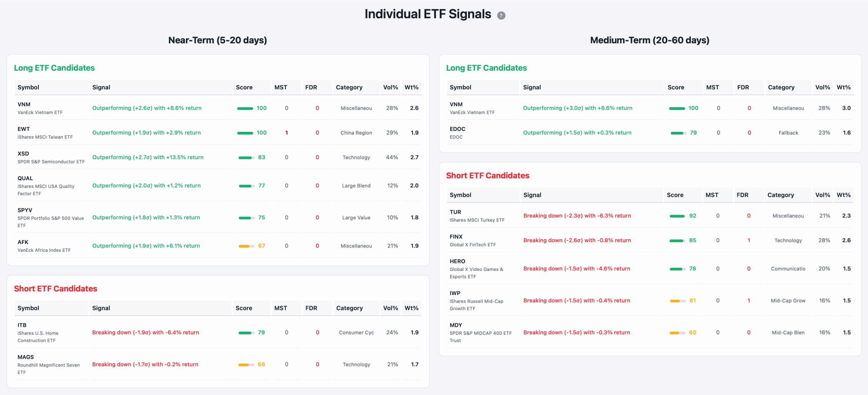868x395 pixels.
Task: Click the QUAL Large Blend category cell
Action: pyautogui.click(x=356, y=186)
